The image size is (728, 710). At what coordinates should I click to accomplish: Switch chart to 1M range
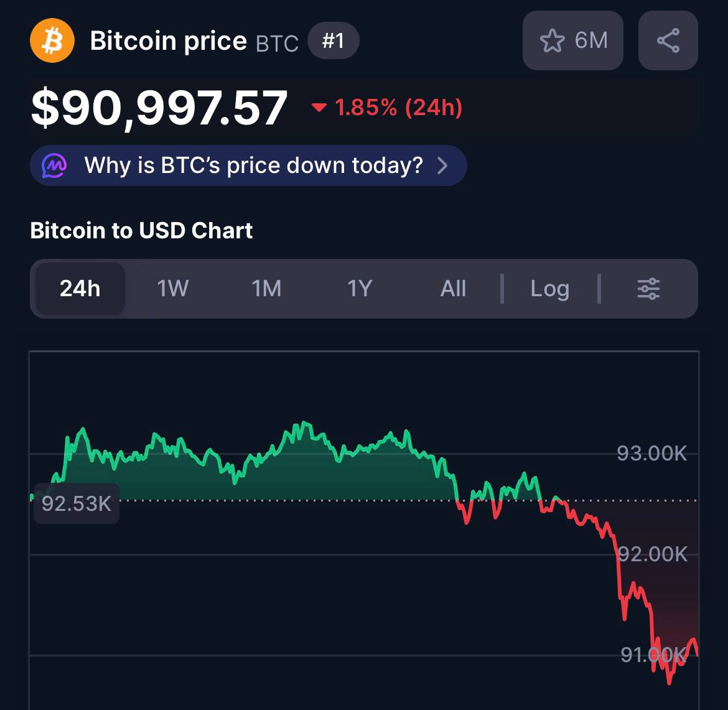pyautogui.click(x=266, y=289)
